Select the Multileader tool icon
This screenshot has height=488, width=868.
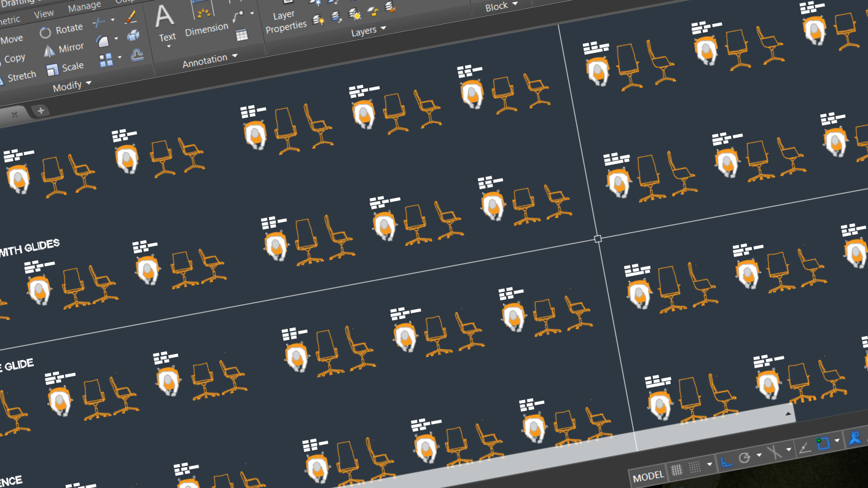click(239, 17)
